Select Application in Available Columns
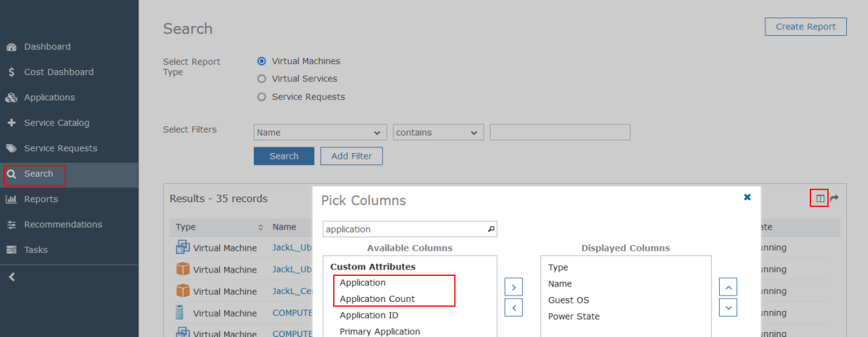Viewport: 868px width, 337px height. tap(363, 283)
